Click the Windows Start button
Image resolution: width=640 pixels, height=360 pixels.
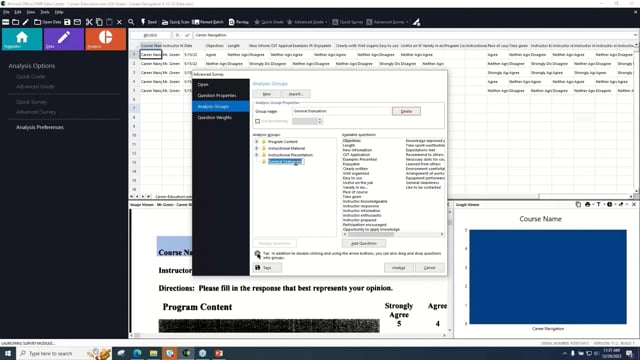pos(8,353)
